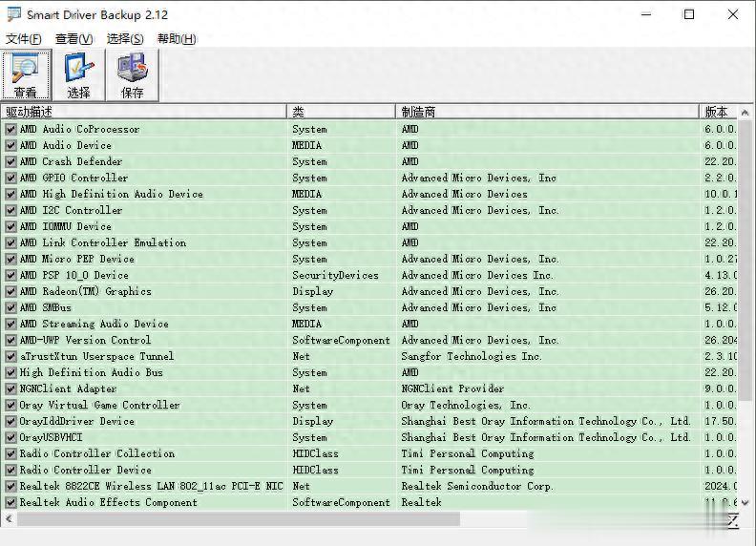Toggle Realtek 8822CE Wireless LAN checkbox
This screenshot has width=756, height=546.
(10, 486)
